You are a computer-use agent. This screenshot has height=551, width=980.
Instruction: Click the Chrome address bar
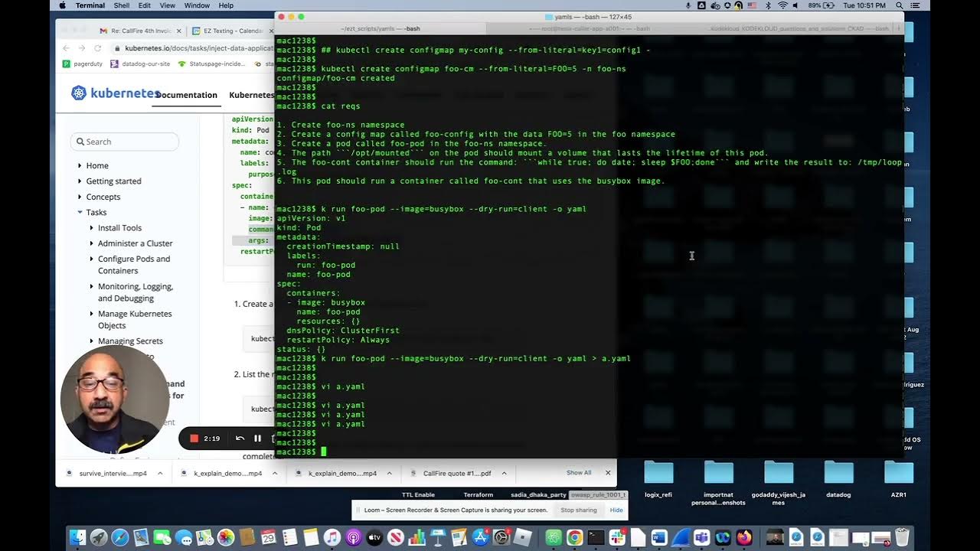coord(194,47)
